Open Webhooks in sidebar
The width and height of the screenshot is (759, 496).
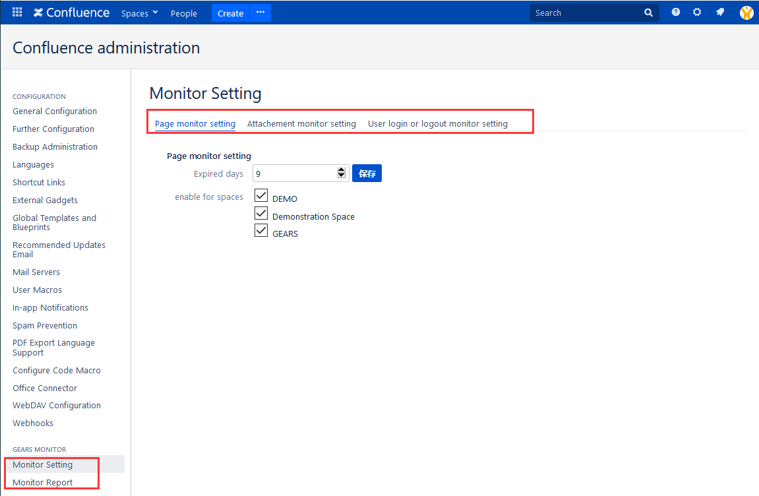33,423
